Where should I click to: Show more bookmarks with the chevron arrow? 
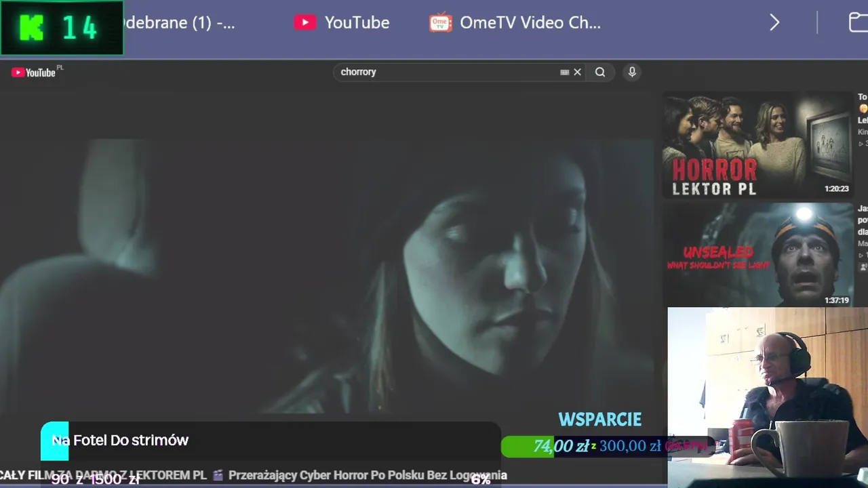774,22
